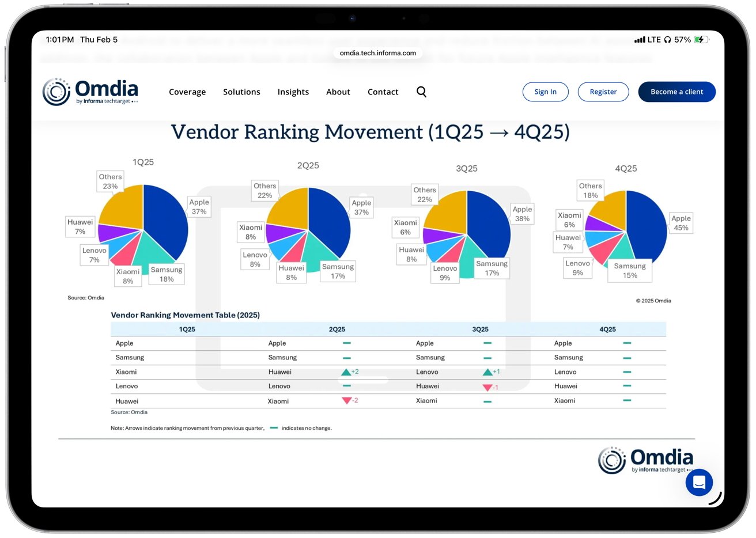The height and width of the screenshot is (538, 756).
Task: Open the chat widget bubble
Action: point(699,483)
